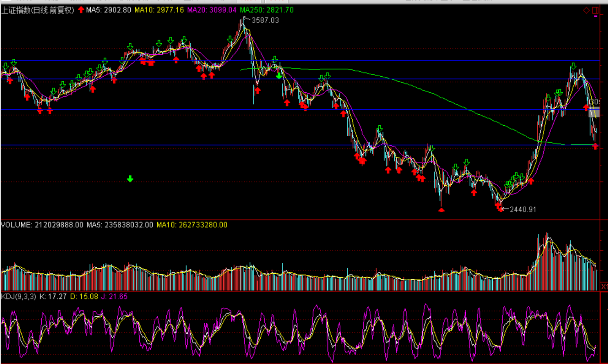Click the 3587.03 high price annotation

[x=265, y=20]
